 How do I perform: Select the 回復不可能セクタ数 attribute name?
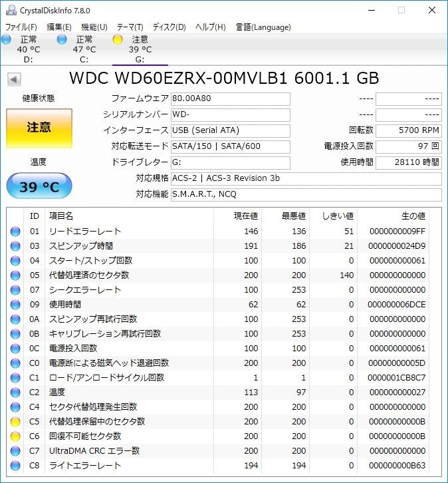(85, 436)
